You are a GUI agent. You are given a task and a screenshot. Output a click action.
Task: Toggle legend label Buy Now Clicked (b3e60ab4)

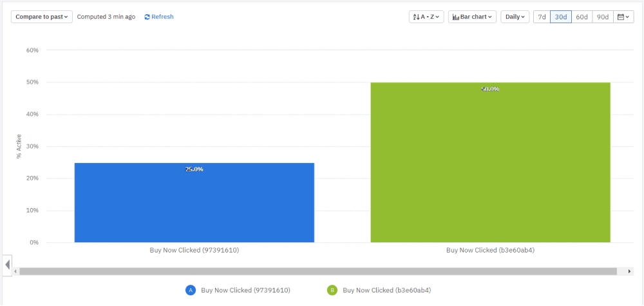(x=387, y=290)
